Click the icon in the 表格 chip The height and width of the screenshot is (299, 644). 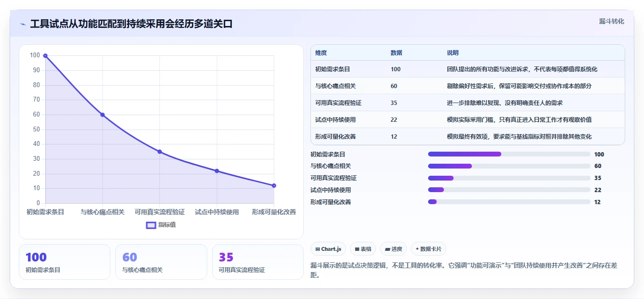pyautogui.click(x=357, y=249)
